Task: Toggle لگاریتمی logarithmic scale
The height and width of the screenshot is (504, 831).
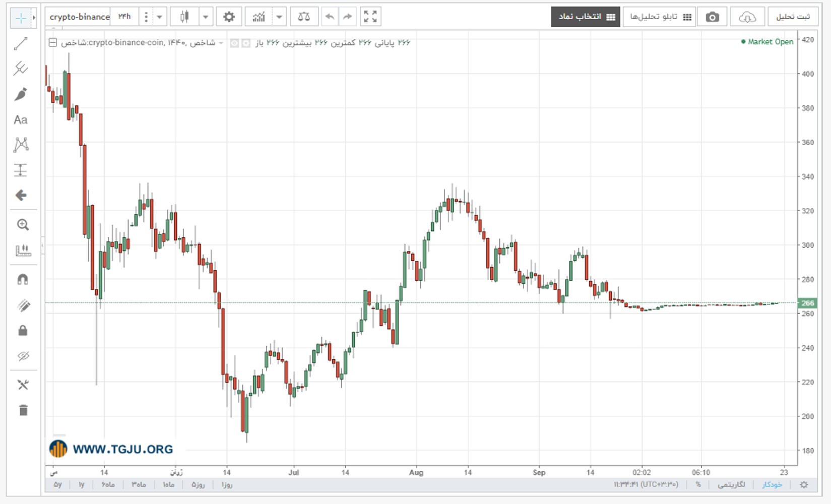Action: [x=731, y=484]
